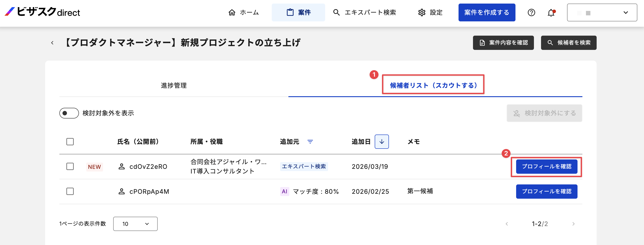Go to ホーム in the top navigation
644x245 pixels.
point(243,12)
